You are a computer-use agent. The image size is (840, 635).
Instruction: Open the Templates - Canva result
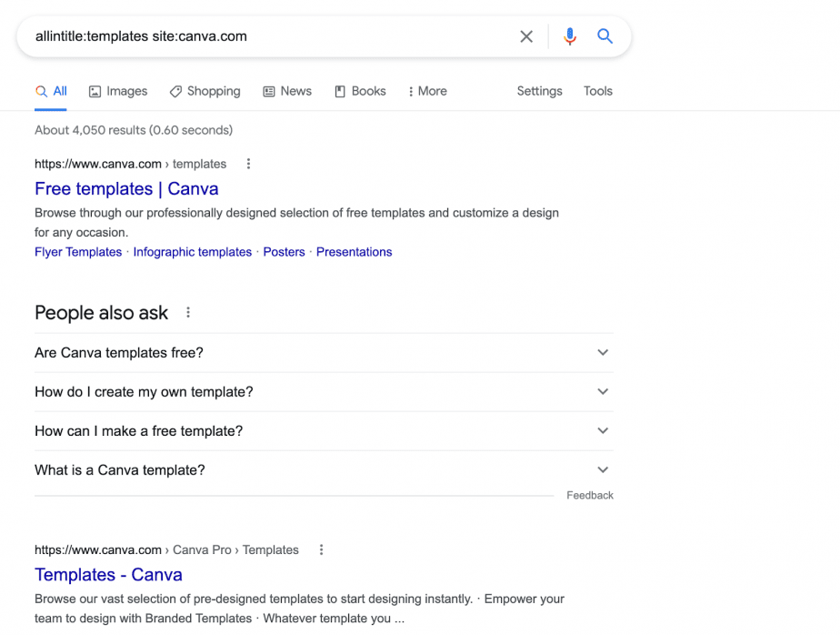point(109,575)
